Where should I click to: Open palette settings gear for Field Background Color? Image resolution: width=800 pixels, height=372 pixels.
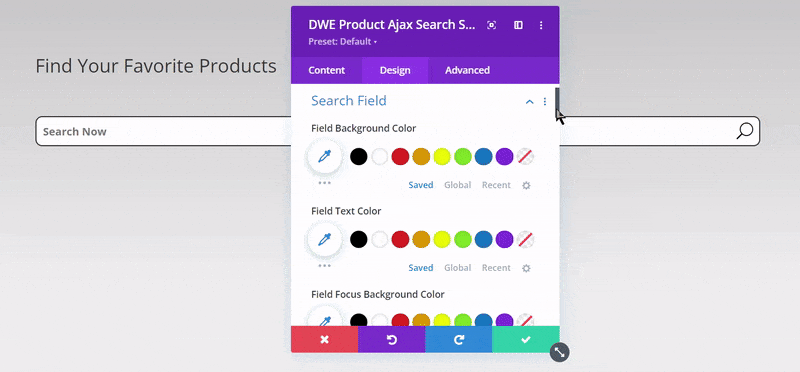(527, 185)
